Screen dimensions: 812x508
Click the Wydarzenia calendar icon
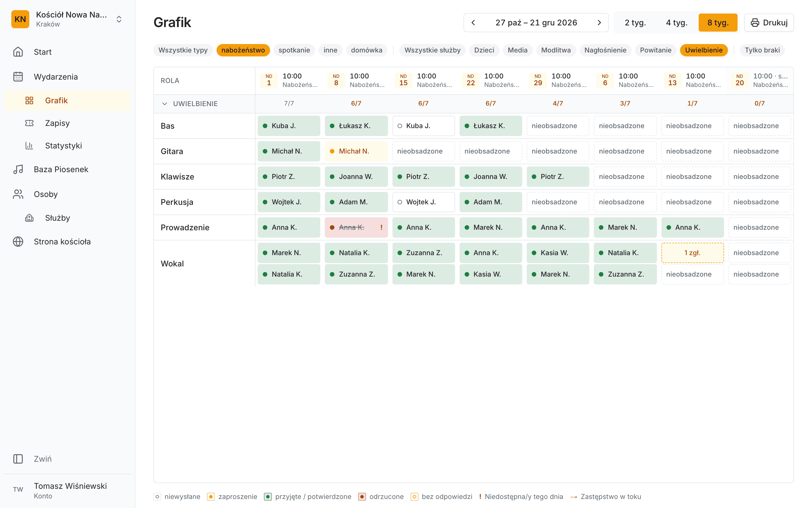[x=18, y=76]
